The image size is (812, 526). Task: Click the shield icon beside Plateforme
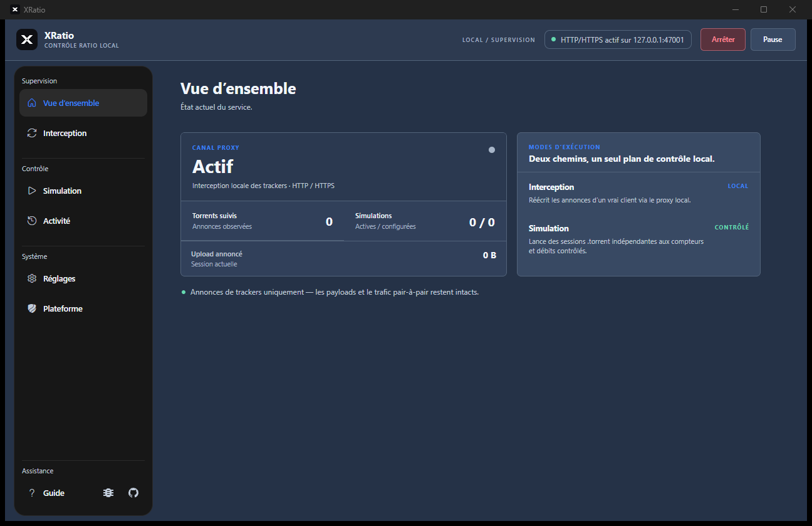coord(32,308)
